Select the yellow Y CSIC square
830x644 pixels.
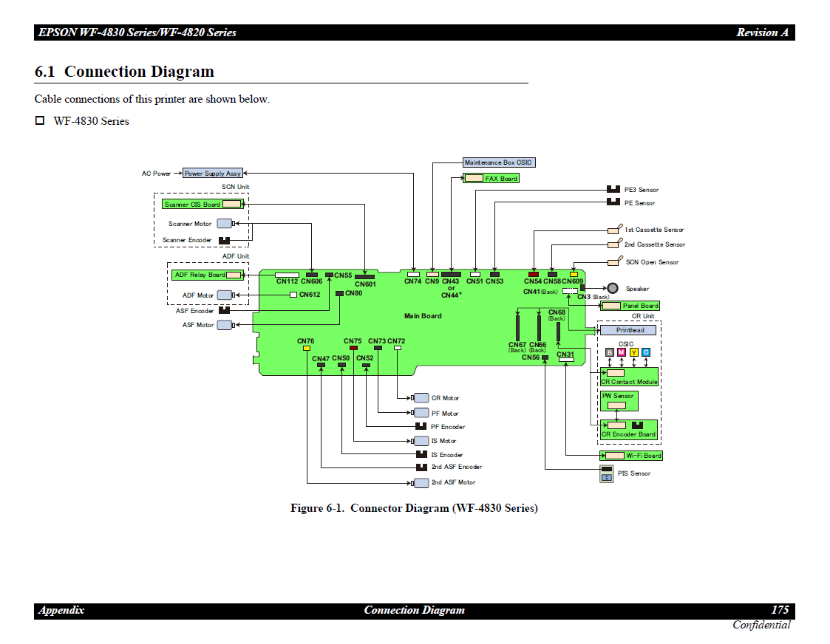(x=633, y=352)
